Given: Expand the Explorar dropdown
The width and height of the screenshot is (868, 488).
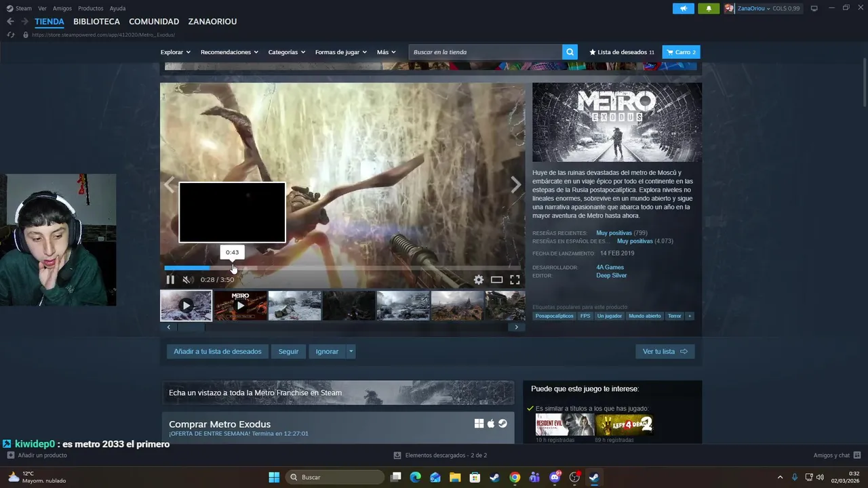Looking at the screenshot, I should [x=175, y=52].
